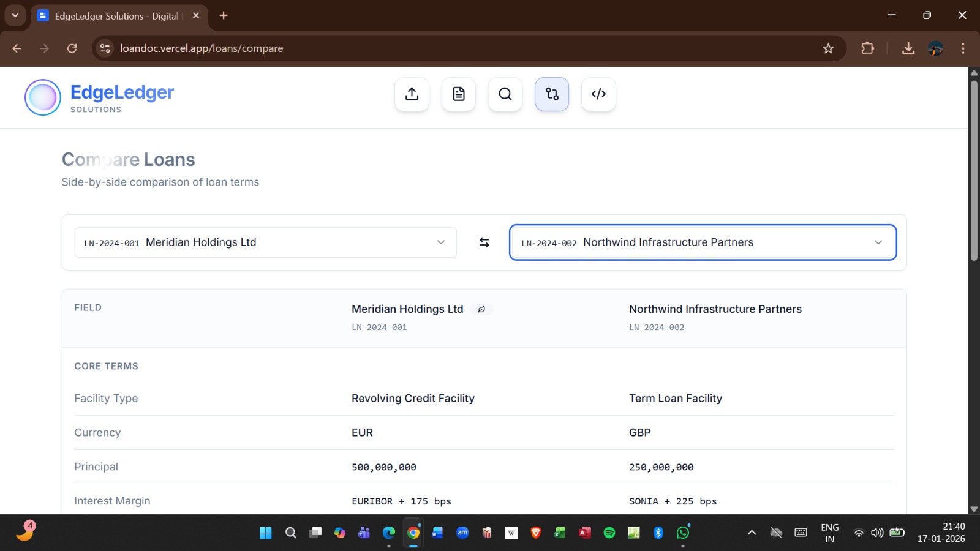Screen dimensions: 980x551
Task: Click the 250,000,000 principal value
Action: pyautogui.click(x=661, y=467)
